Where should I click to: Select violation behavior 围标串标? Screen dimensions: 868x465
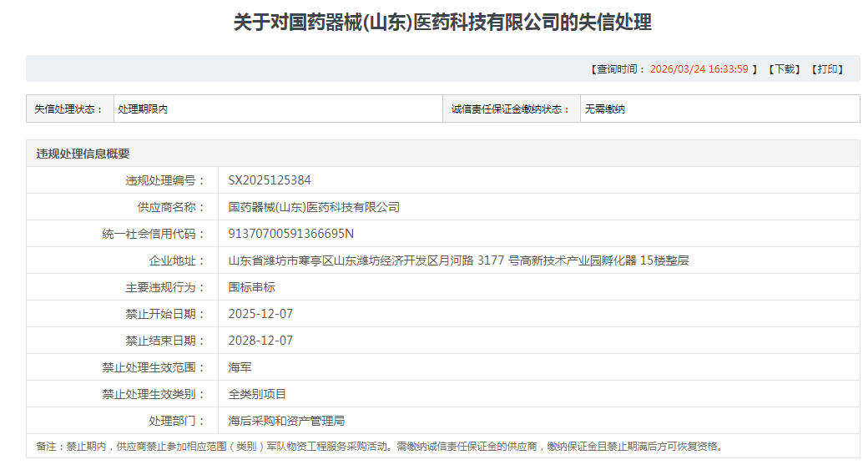click(252, 287)
